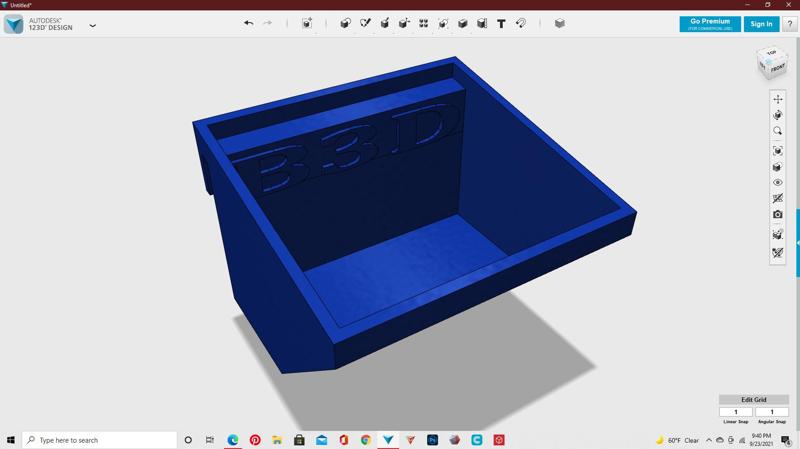The image size is (800, 449).
Task: Switch perspective or orthographic view
Action: pos(778,167)
